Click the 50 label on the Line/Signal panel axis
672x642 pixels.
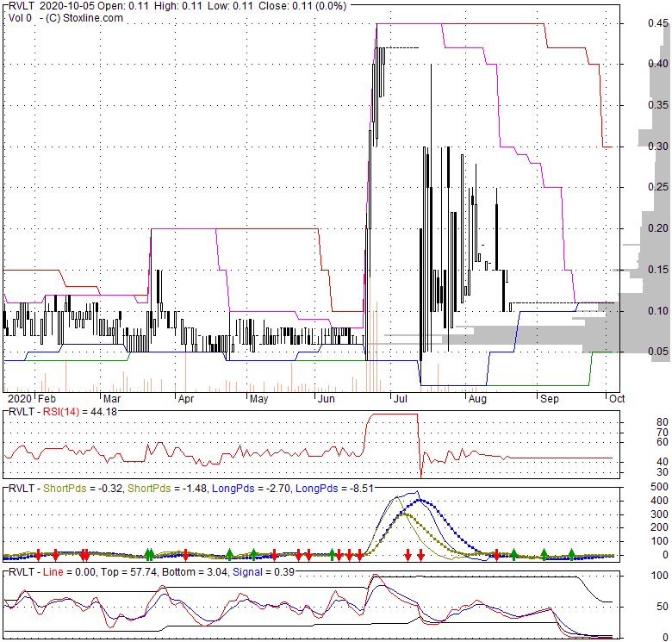coord(663,607)
